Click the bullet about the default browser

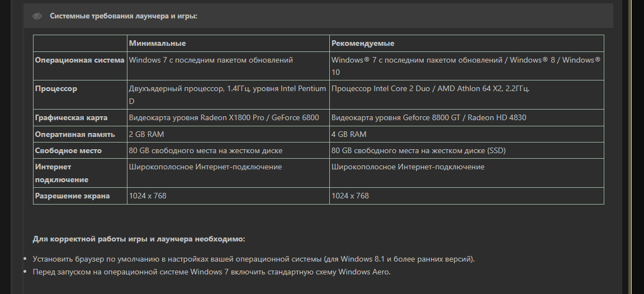[x=253, y=259]
